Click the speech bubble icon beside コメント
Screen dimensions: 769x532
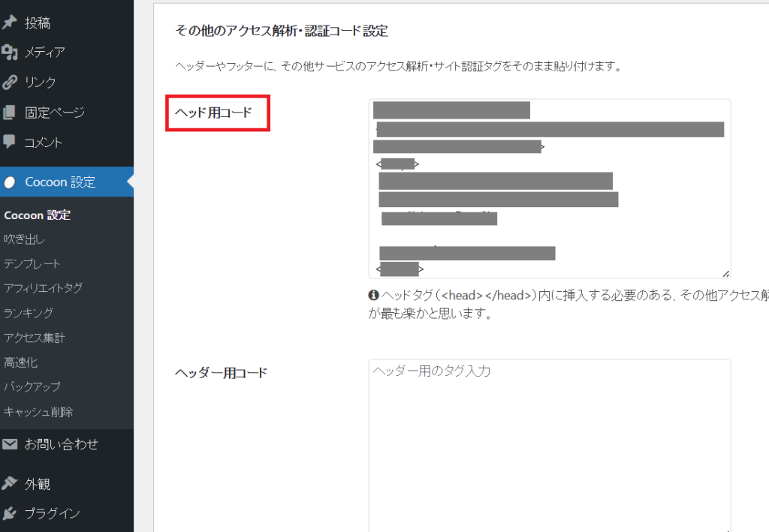coord(9,142)
